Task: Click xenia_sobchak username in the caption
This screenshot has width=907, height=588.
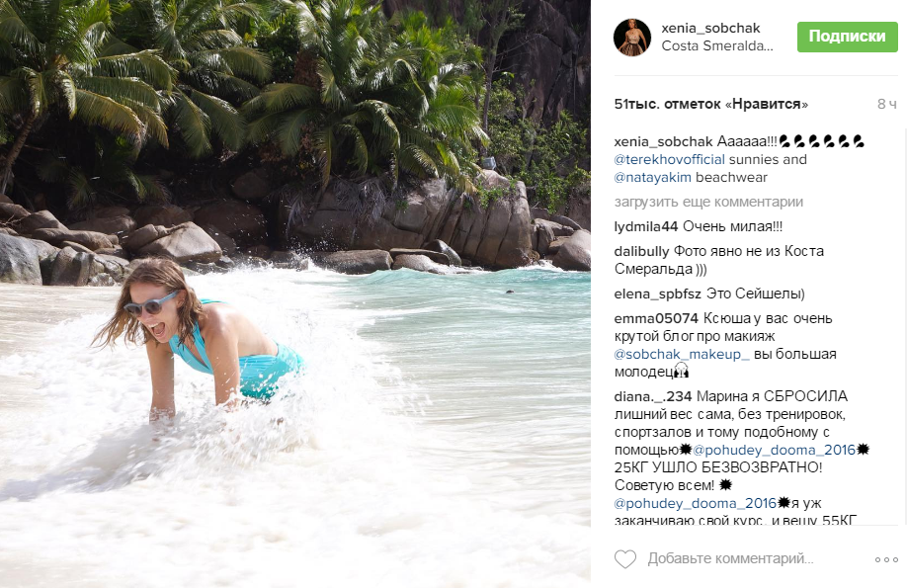Action: [663, 141]
